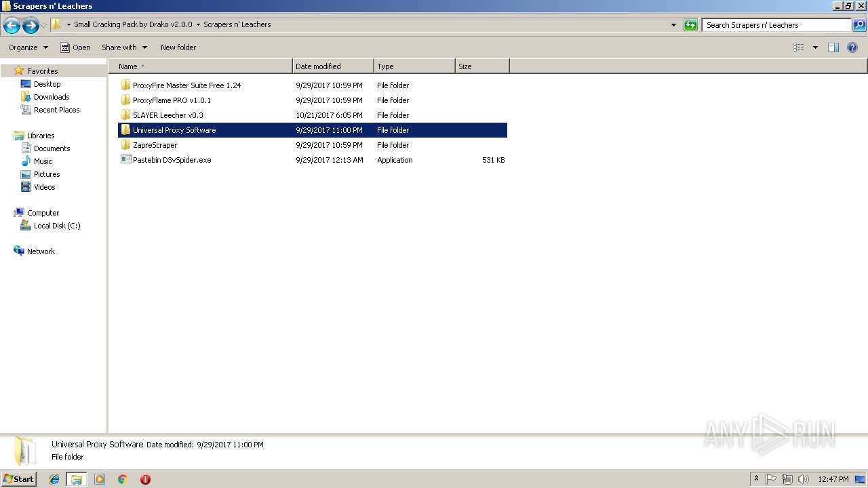Open the Organize menu
The height and width of the screenshot is (488, 868).
coord(28,47)
